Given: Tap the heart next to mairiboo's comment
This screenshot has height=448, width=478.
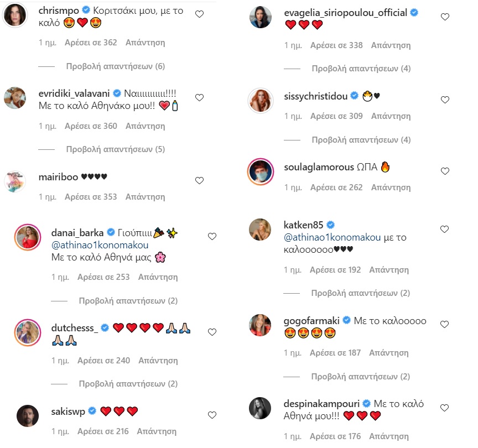Looking at the screenshot, I should 199,181.
